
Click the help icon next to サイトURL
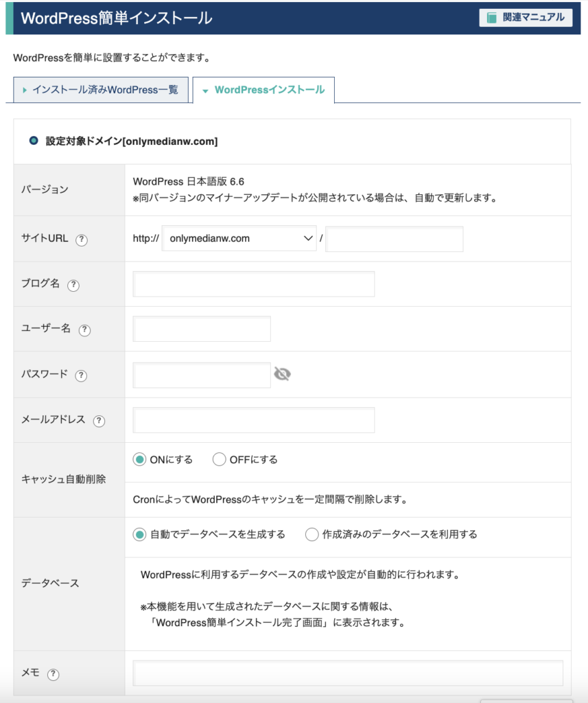tap(82, 240)
